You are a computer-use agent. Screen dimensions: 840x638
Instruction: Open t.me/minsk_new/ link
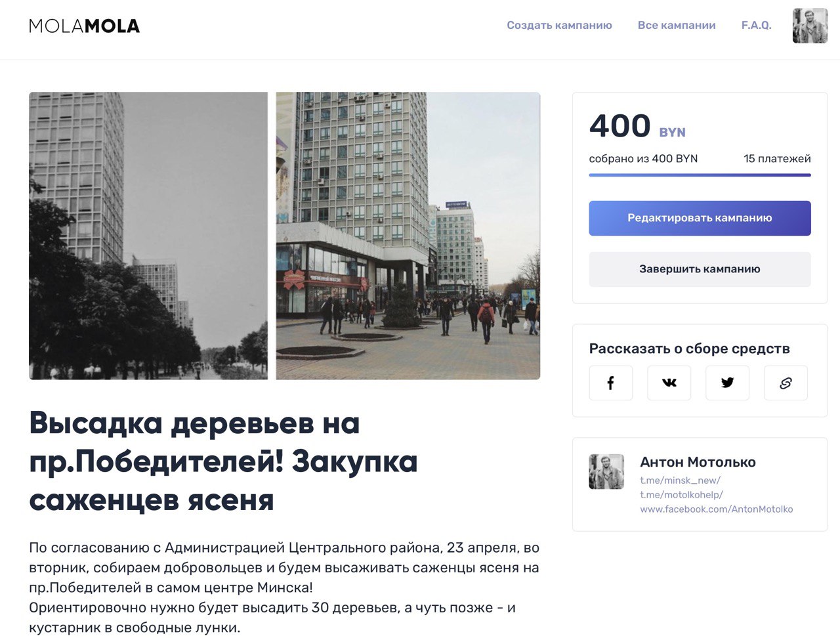(x=680, y=480)
